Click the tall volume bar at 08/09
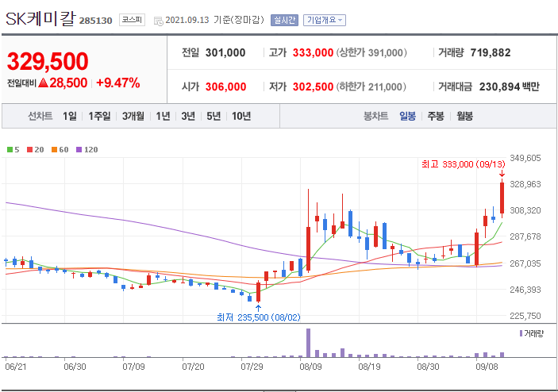Screen dimensions: 558x392 click(x=308, y=343)
